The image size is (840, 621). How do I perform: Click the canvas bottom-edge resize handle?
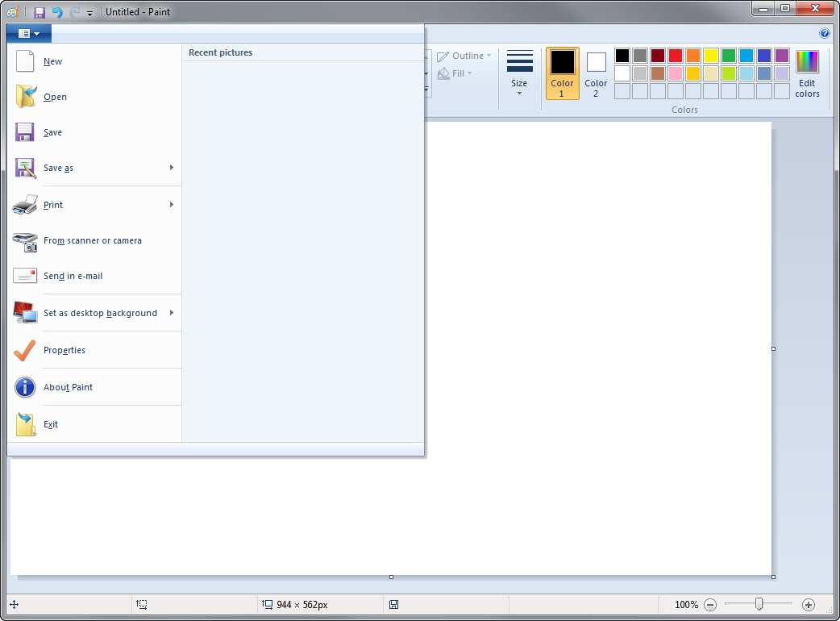tap(391, 577)
